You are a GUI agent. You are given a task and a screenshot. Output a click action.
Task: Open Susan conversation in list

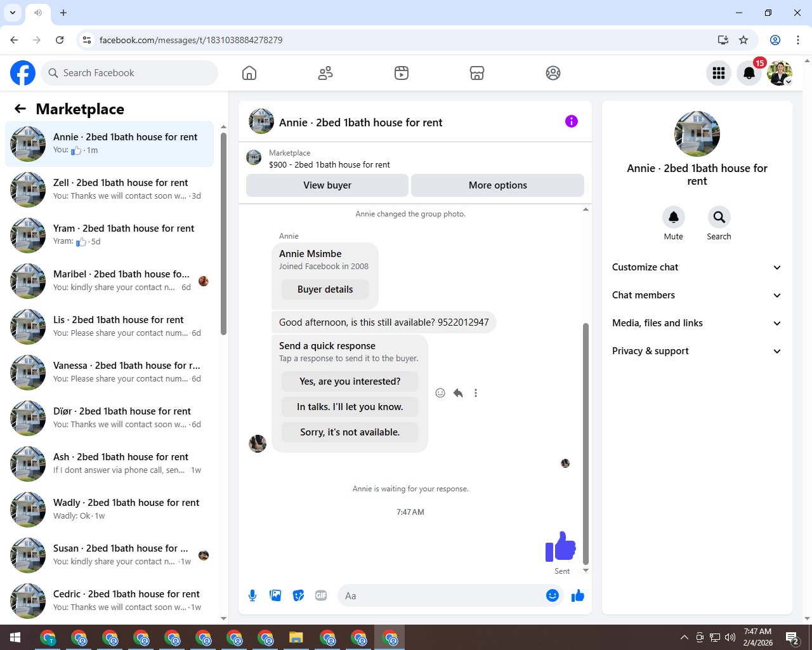pos(109,555)
